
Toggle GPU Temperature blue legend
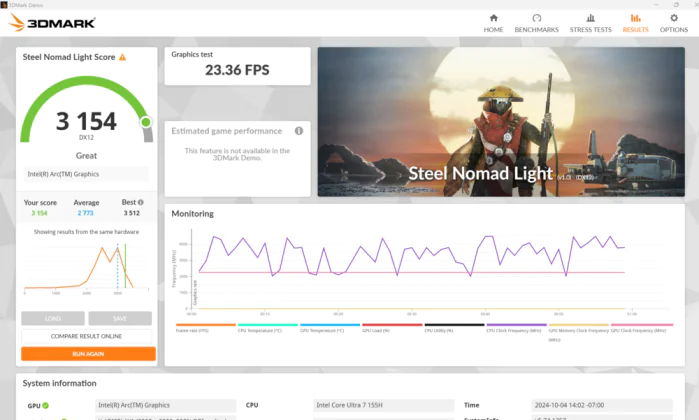330,328
